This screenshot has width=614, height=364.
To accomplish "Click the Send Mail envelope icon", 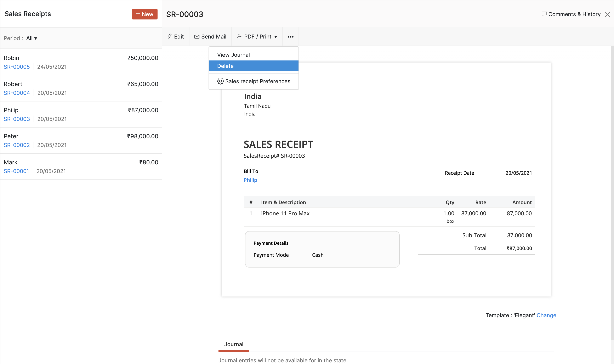I will 197,37.
